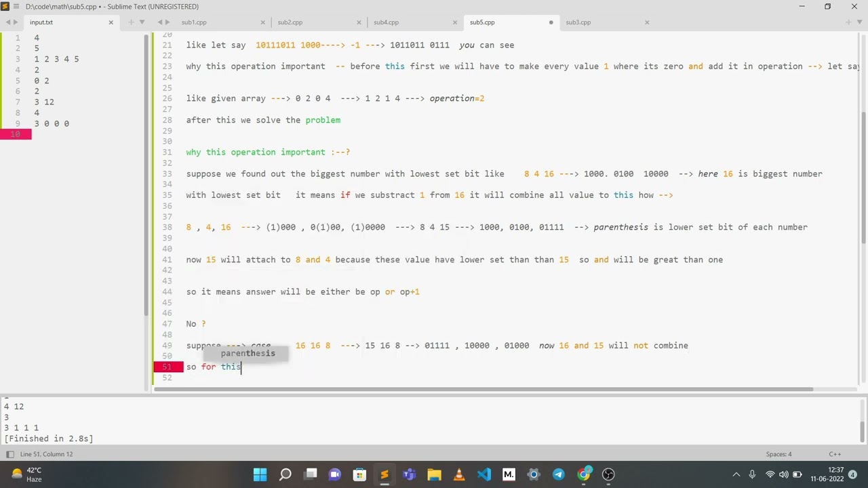
Task: Open File Explorer from taskbar
Action: pos(434,474)
